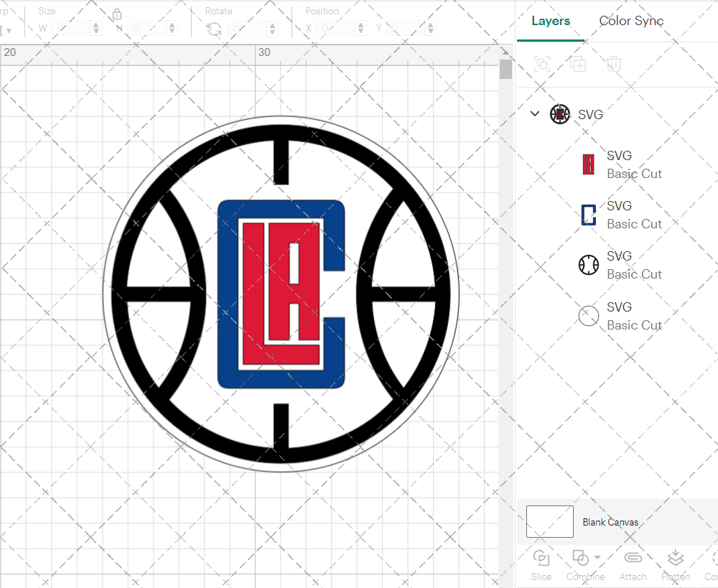Image resolution: width=718 pixels, height=588 pixels.
Task: Click the Duplicate layer icon
Action: click(578, 65)
